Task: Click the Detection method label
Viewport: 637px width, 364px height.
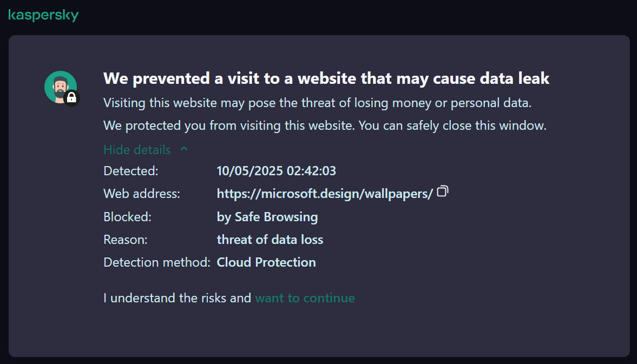Action: pyautogui.click(x=156, y=262)
